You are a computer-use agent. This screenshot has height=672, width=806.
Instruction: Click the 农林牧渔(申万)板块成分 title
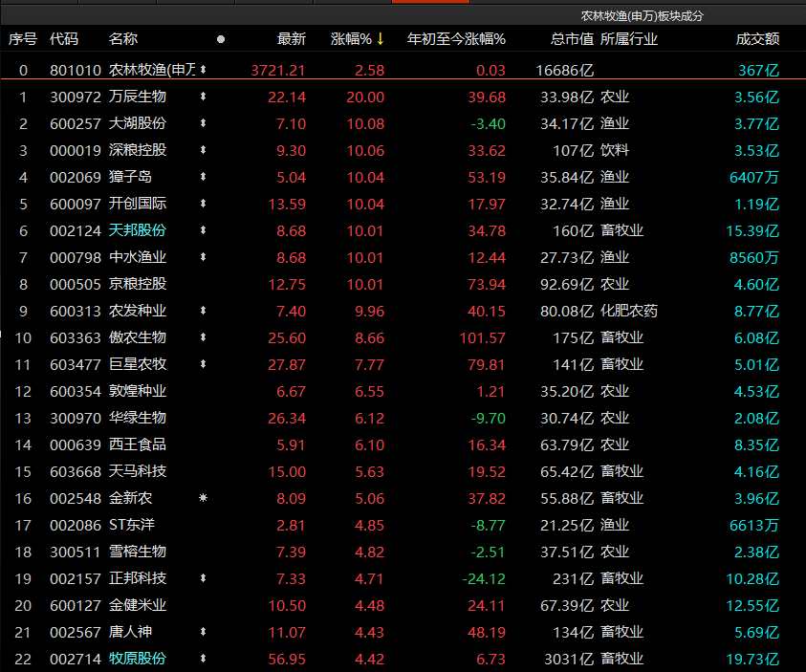pyautogui.click(x=642, y=16)
